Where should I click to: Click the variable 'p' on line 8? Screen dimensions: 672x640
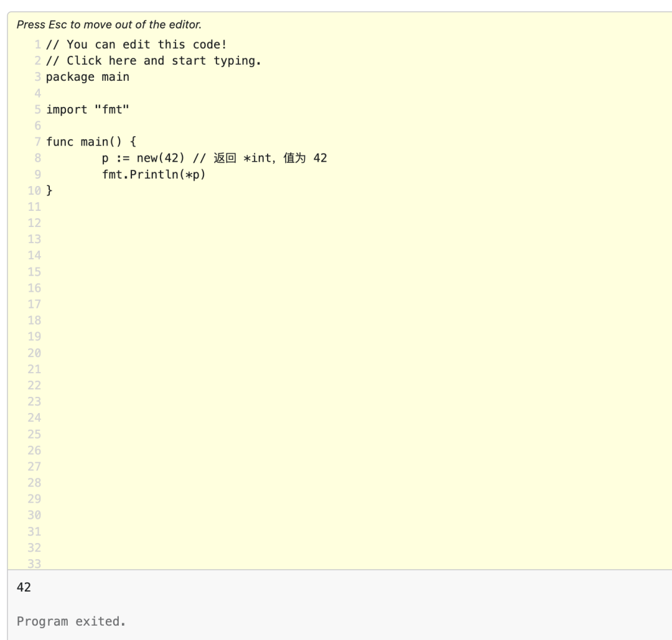tap(105, 159)
